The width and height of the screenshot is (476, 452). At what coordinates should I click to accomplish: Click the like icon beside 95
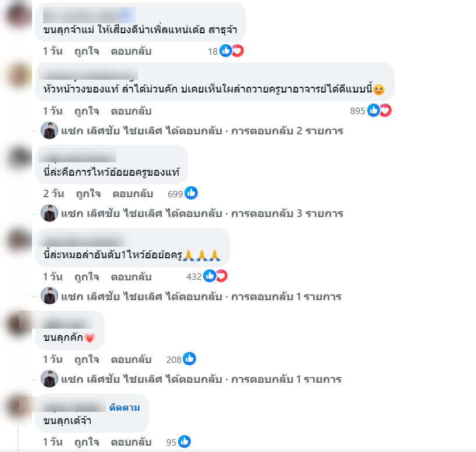184,442
